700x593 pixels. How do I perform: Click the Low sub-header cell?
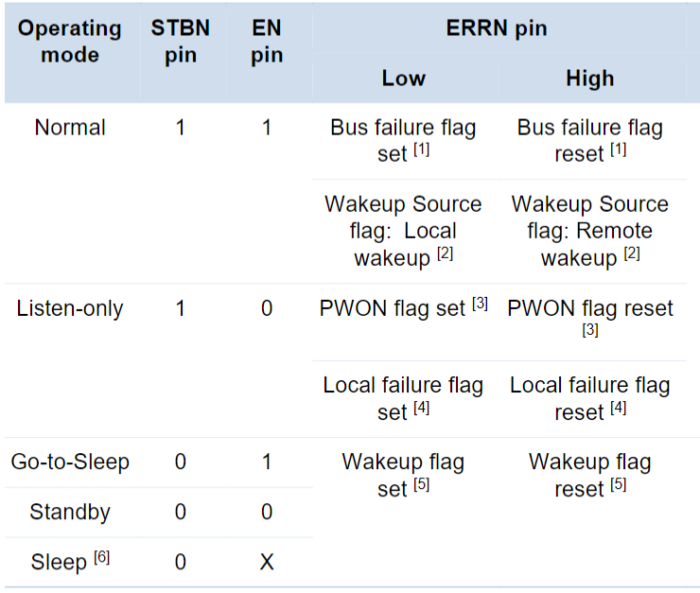click(404, 78)
